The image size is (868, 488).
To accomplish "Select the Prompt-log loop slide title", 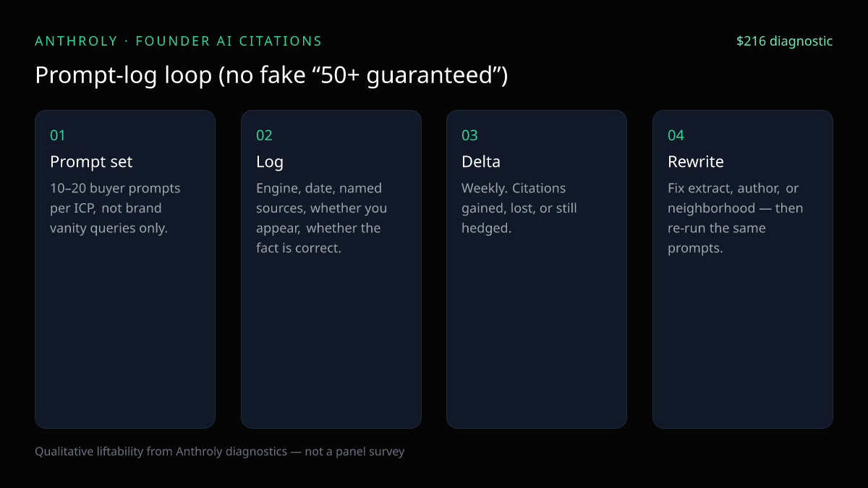I will click(271, 75).
